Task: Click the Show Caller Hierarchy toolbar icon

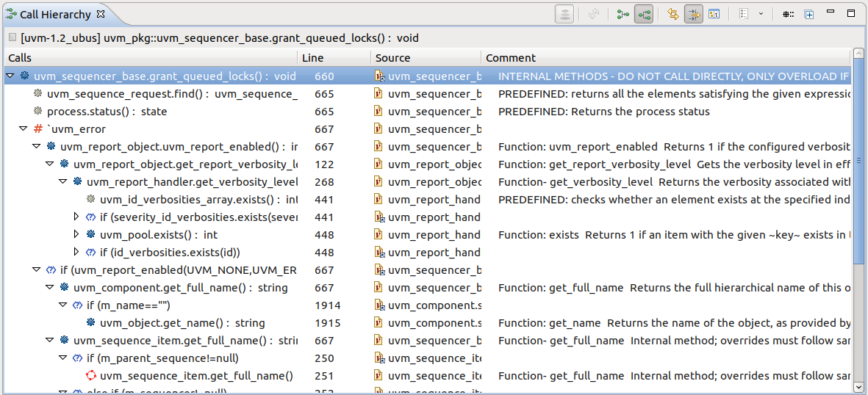Action: coord(623,14)
